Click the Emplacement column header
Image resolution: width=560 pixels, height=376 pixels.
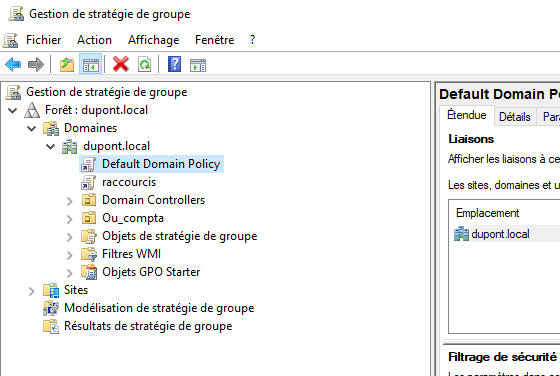[488, 213]
